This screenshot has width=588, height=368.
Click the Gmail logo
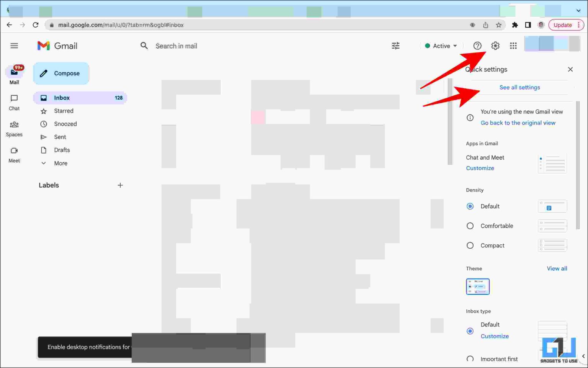coord(57,46)
